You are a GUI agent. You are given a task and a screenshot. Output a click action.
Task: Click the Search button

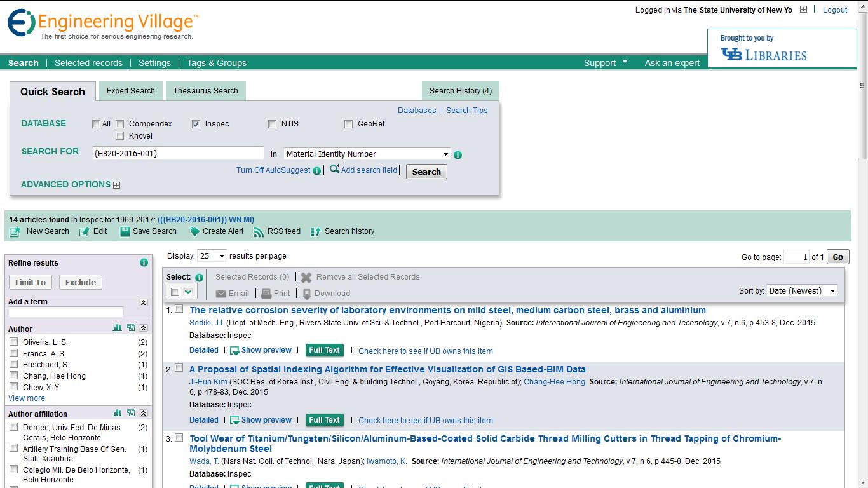point(426,172)
